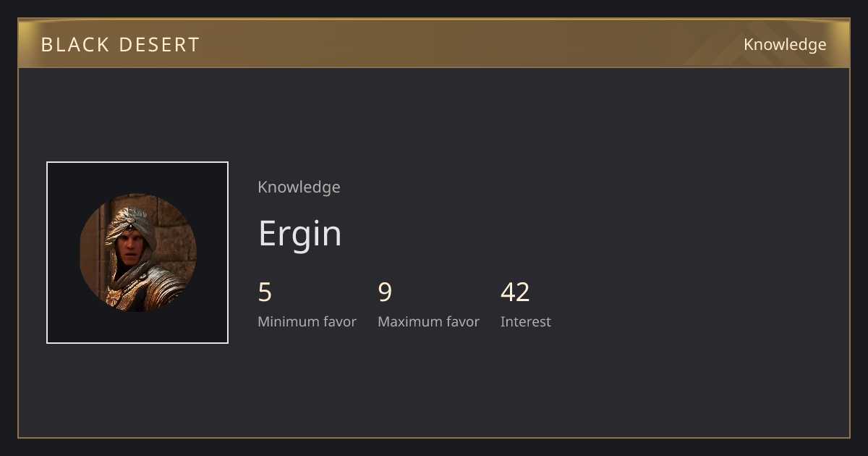Select the interest value 42
Image resolution: width=868 pixels, height=456 pixels.
515,292
